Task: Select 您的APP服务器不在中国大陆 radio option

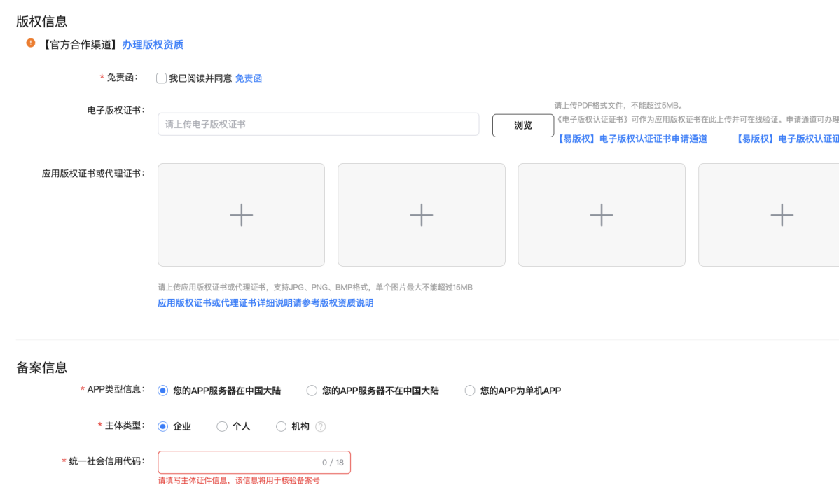Action: coord(312,391)
